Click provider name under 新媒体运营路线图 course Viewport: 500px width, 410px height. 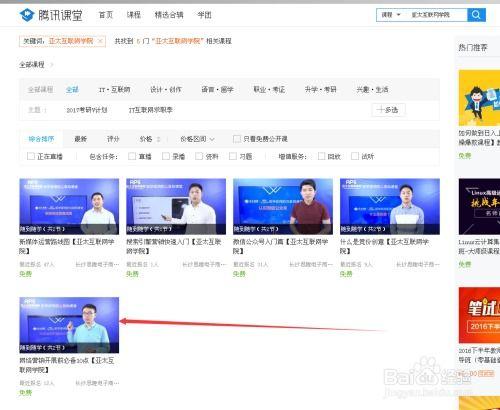point(97,265)
